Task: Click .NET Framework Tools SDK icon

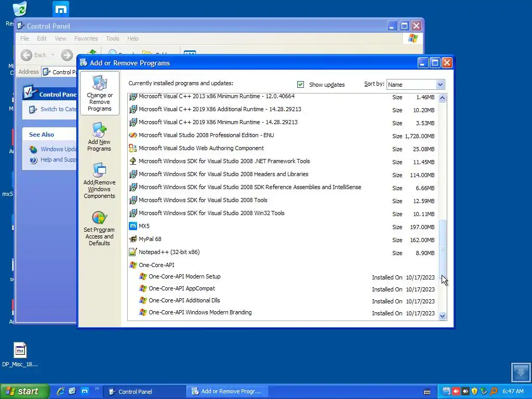Action: [132, 161]
